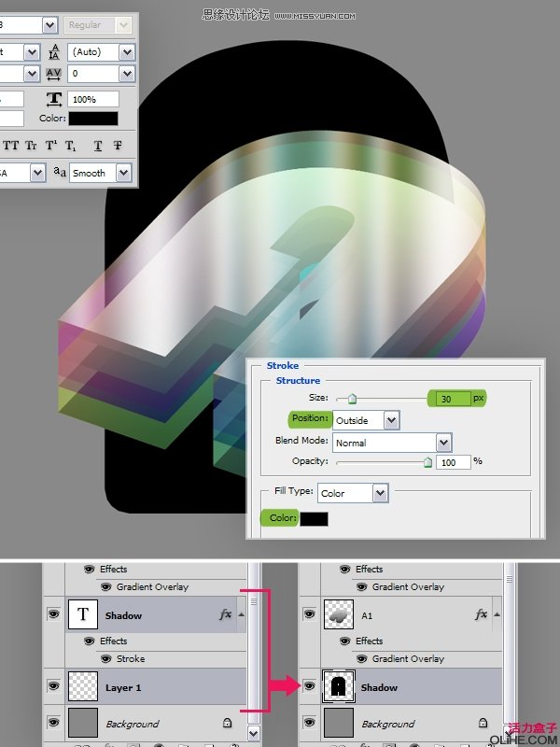Hide Background layer beneath Layer 1

pyautogui.click(x=53, y=722)
